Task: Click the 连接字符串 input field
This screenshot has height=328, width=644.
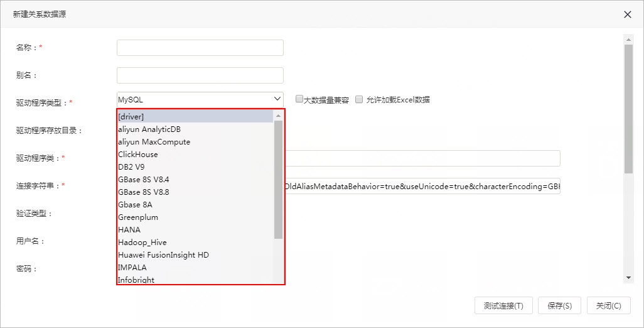Action: [x=422, y=186]
